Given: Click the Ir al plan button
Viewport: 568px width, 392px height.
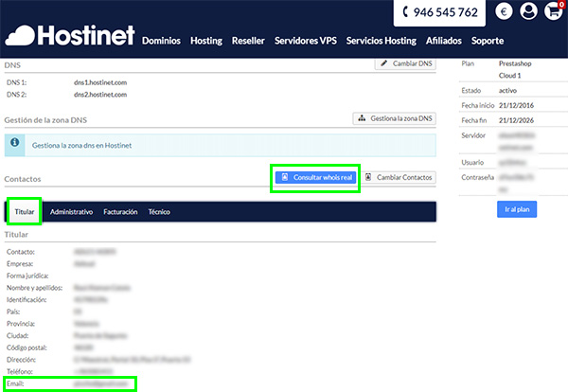Looking at the screenshot, I should coord(517,209).
